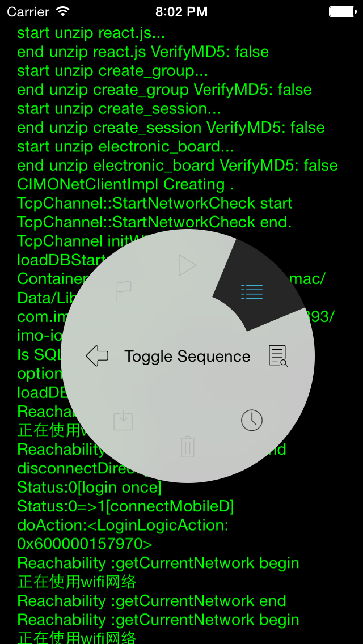Tap the trash icon to clear logs
Viewport: 363px width, 644px height.
(x=187, y=448)
